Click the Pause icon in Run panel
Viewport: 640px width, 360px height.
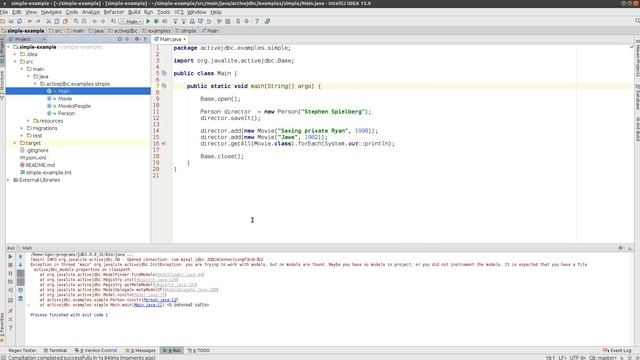point(11,273)
